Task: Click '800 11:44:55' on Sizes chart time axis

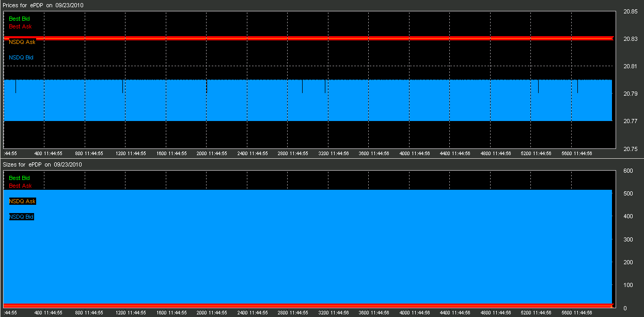Action: point(89,313)
